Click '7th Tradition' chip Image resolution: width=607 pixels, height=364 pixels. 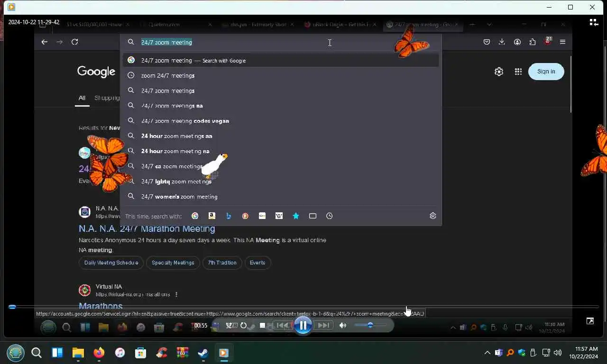[222, 263]
